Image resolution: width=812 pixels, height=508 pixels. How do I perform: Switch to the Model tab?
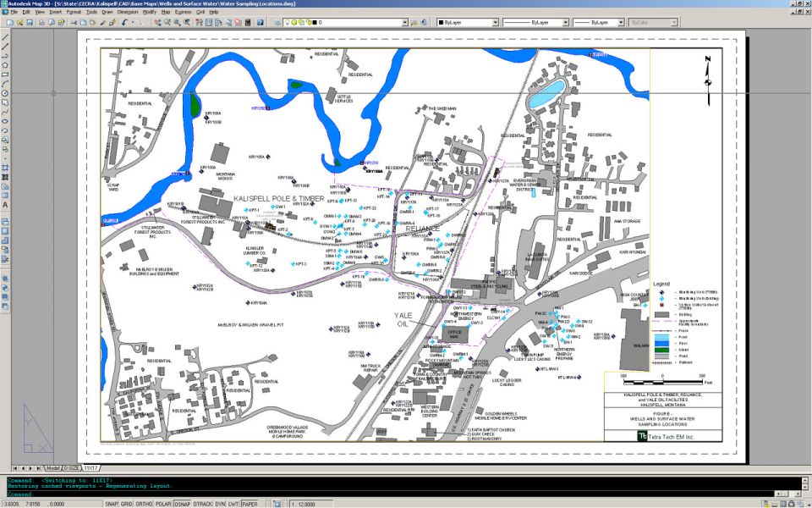pyautogui.click(x=52, y=467)
